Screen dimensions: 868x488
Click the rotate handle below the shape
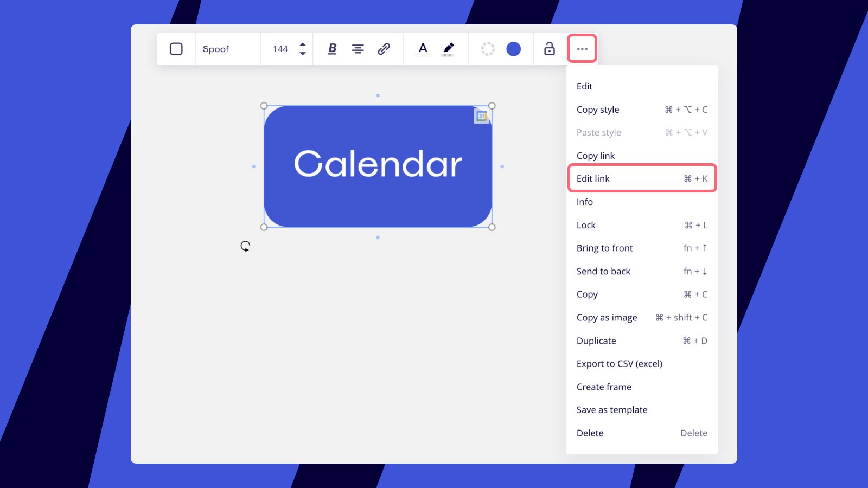pyautogui.click(x=245, y=246)
